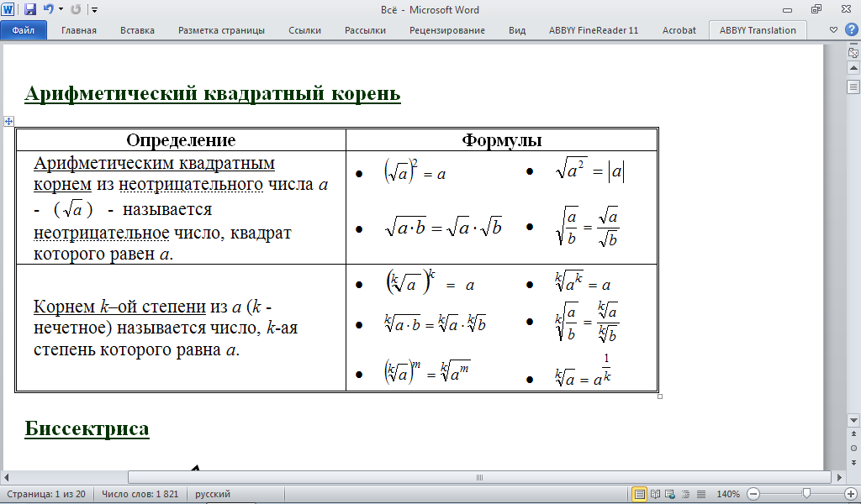Switch to the Рецензирование tab

pos(447,30)
